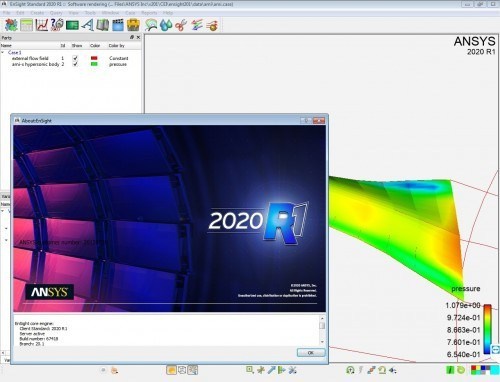500x382 pixels.
Task: Click OK in the About EnSight dialog
Action: pos(311,353)
